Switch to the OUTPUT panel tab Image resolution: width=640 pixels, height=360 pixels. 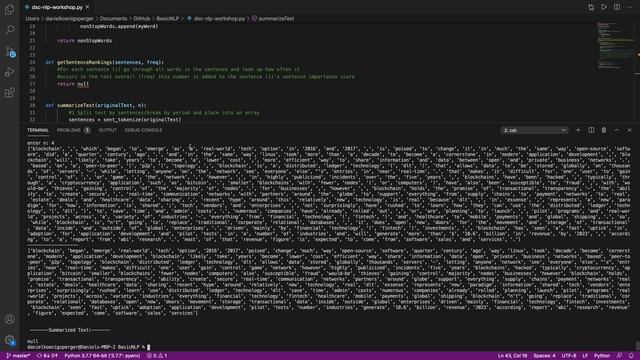(x=107, y=130)
